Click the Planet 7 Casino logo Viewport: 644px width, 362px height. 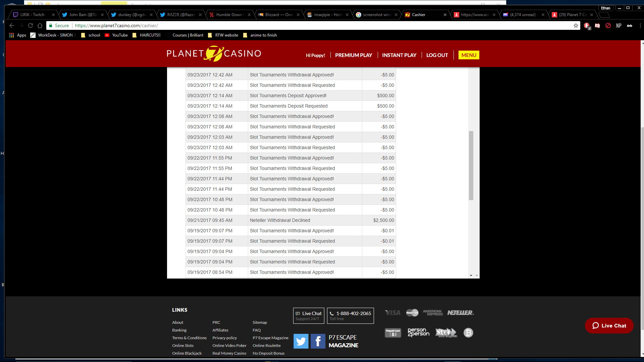pyautogui.click(x=214, y=54)
